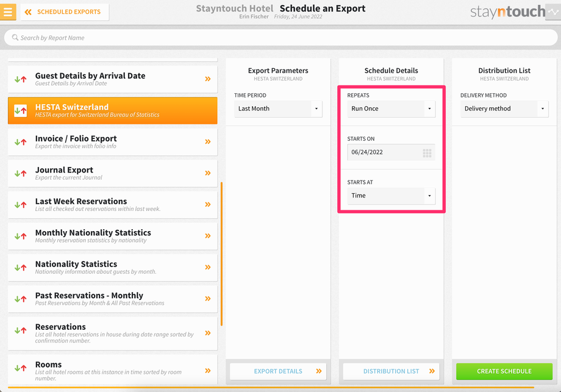Click export arrows icon for Nationality Statistics

[x=20, y=268]
